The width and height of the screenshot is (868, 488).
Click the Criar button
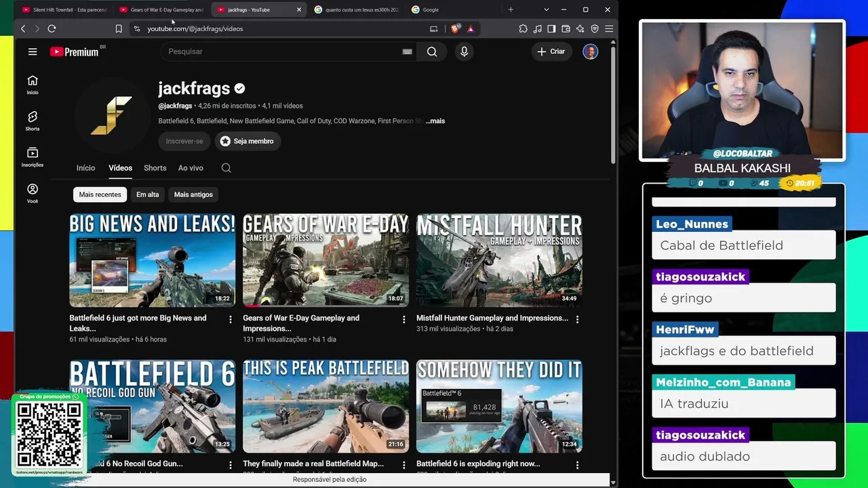[551, 52]
